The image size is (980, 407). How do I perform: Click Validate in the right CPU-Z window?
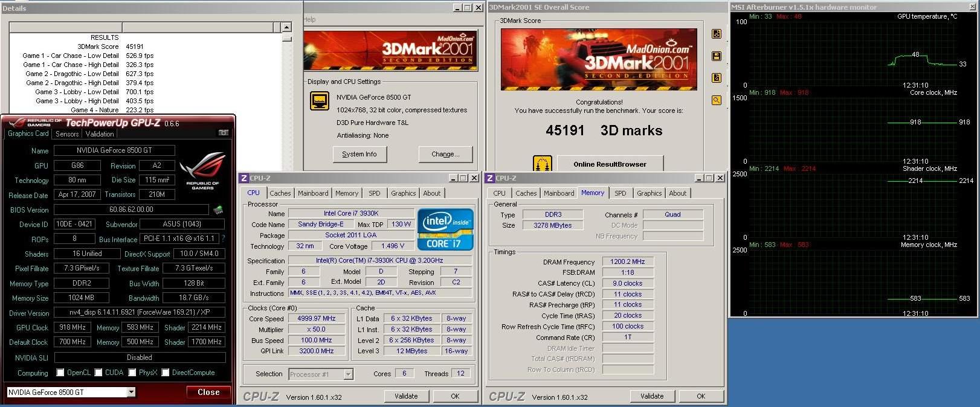point(652,396)
